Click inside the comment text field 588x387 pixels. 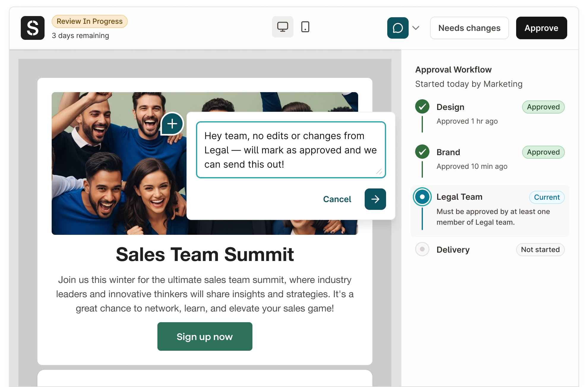(290, 150)
